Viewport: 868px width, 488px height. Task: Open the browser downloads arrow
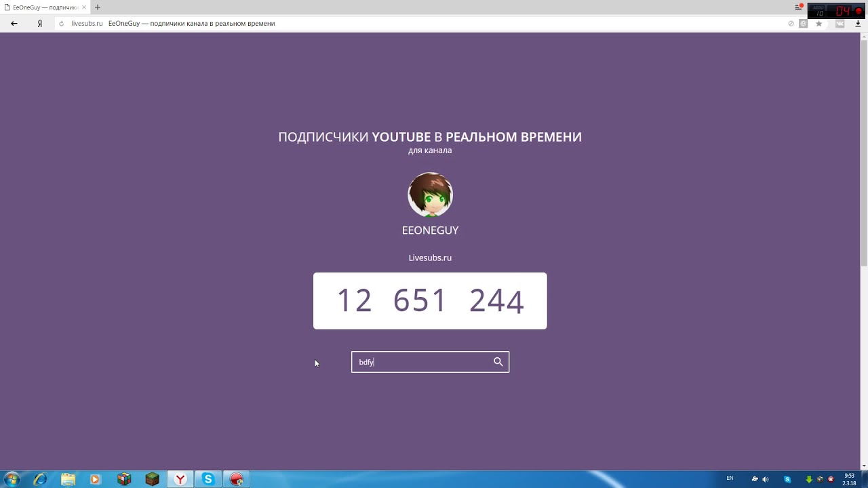(x=858, y=23)
